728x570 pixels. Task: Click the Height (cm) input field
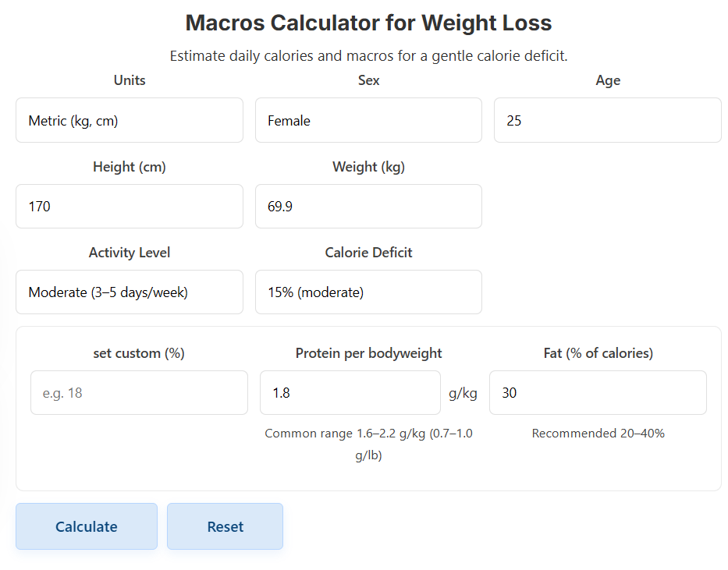129,206
